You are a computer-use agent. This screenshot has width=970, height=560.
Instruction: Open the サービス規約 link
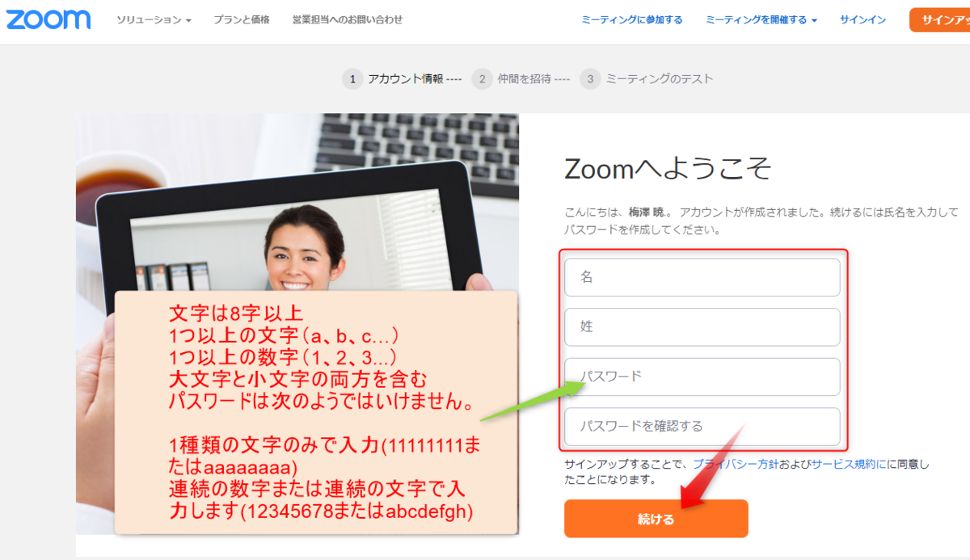click(x=849, y=465)
